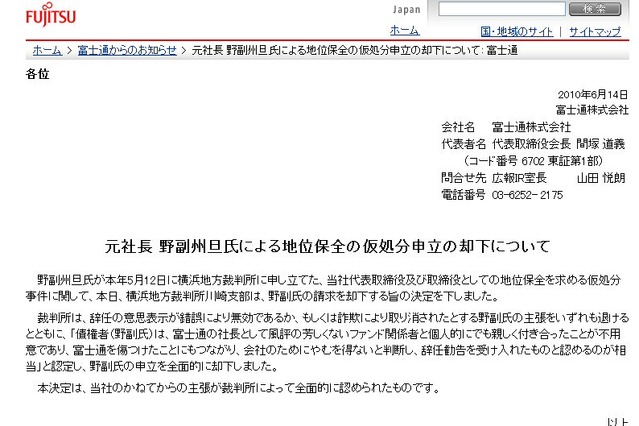
Task: Click the 会社名 富士通株式会社 line
Action: 506,127
